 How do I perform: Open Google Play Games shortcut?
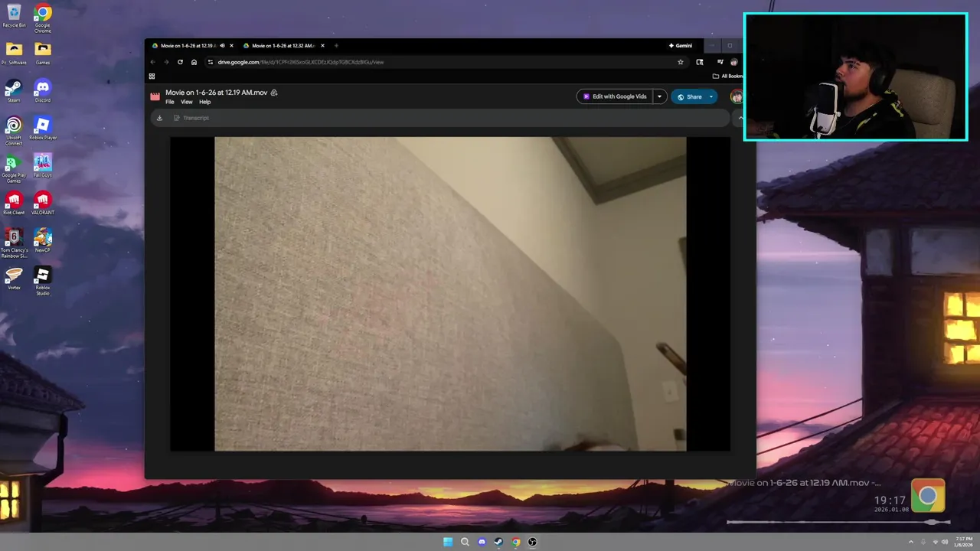pos(14,168)
